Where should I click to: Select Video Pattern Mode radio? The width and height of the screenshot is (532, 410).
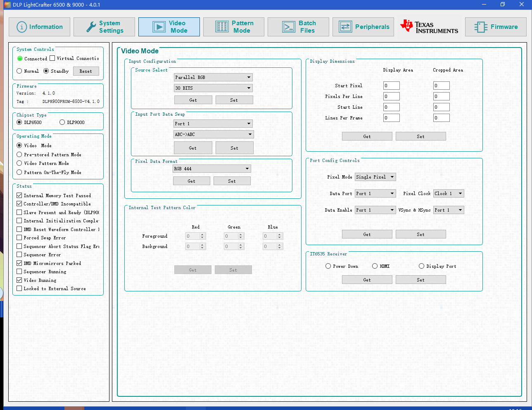[19, 163]
